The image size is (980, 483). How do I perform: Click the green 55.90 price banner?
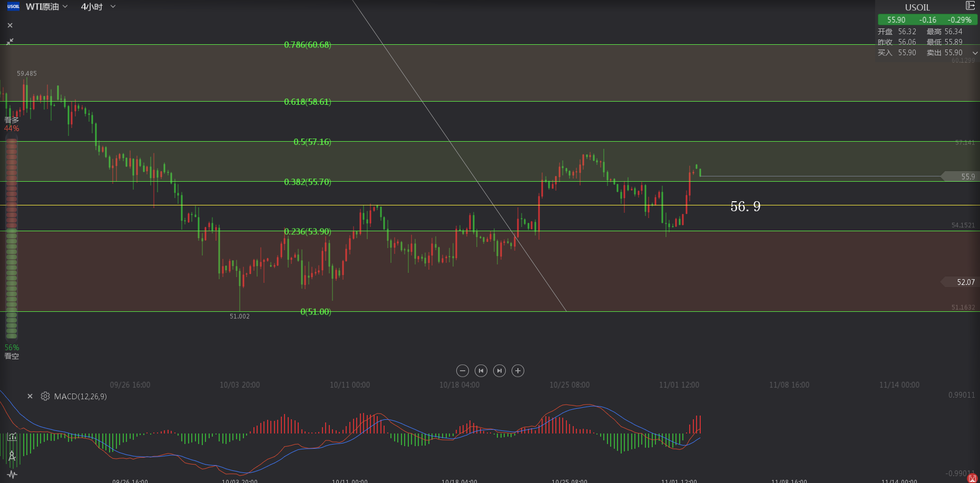tap(927, 20)
